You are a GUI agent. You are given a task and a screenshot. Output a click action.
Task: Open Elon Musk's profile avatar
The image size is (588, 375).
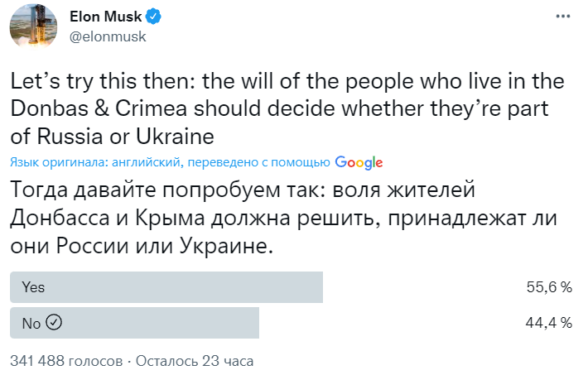pyautogui.click(x=34, y=27)
